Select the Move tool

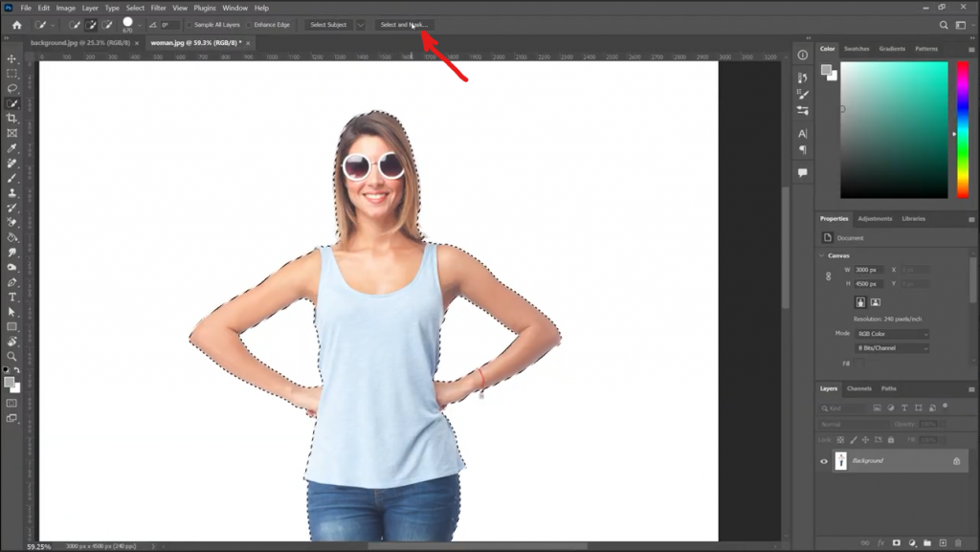[11, 58]
